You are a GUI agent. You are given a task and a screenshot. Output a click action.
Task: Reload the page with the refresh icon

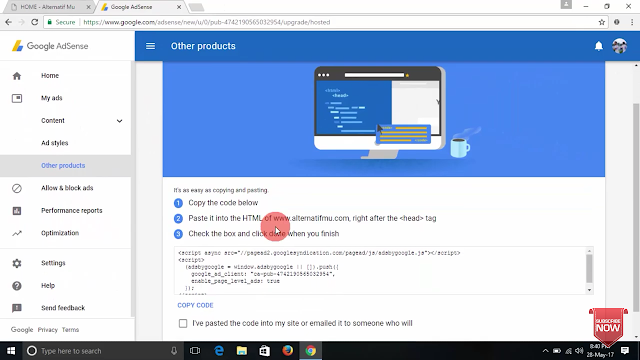point(35,22)
